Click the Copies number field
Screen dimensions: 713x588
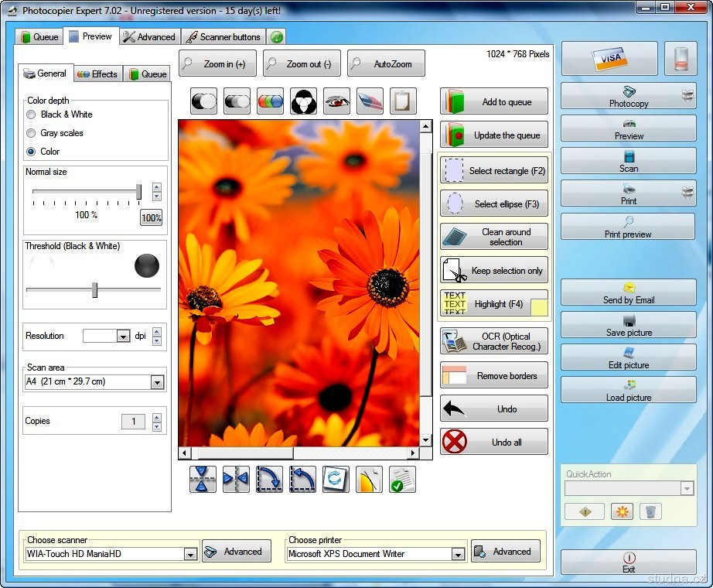click(133, 422)
